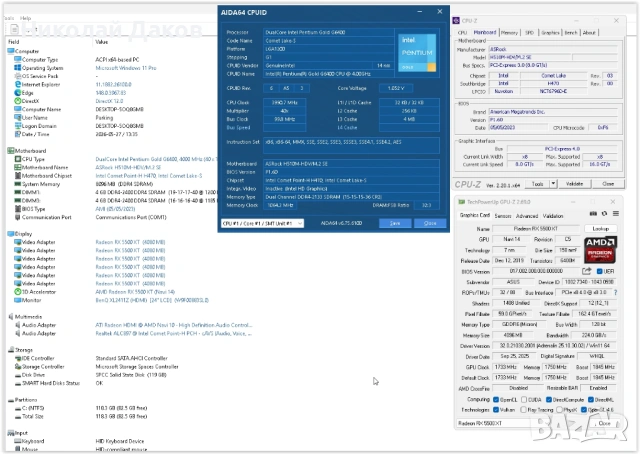Click the GPU-Z refresh icon

(604, 214)
